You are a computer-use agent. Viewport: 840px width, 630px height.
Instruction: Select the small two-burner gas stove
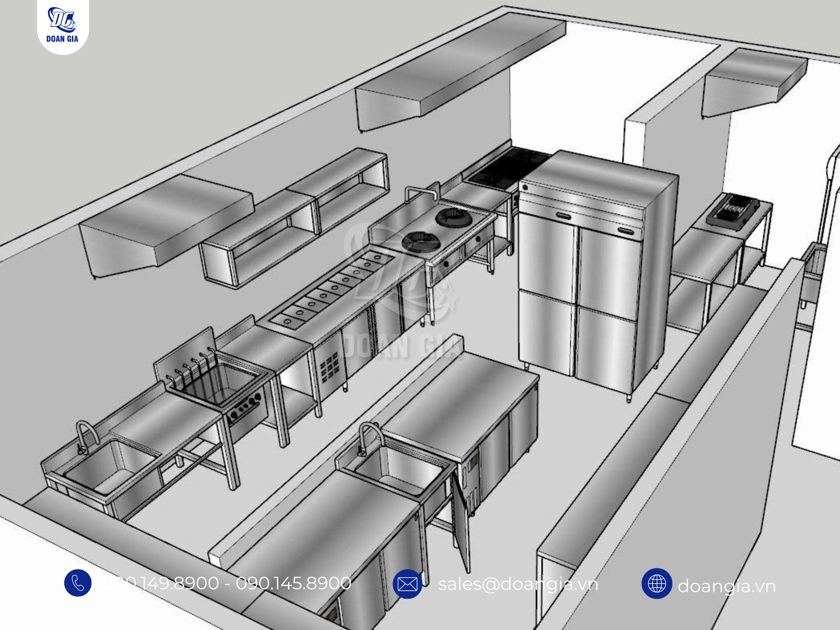point(733,210)
